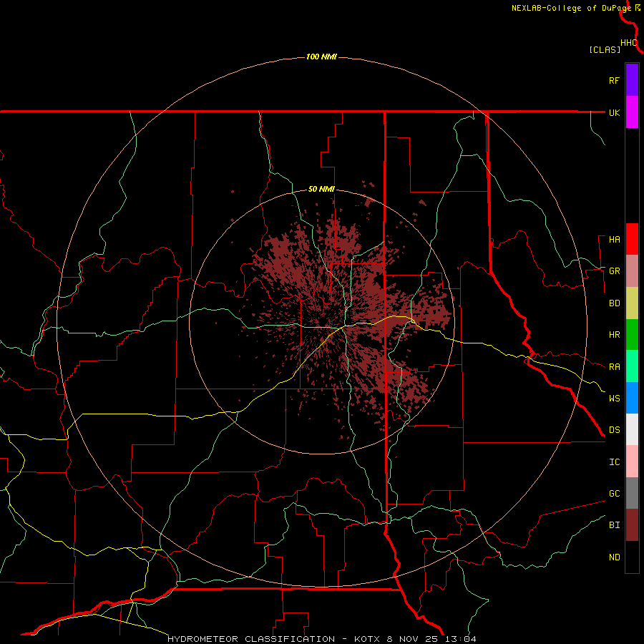Click the RA light green swatch
This screenshot has width=644, height=644.
(632, 366)
